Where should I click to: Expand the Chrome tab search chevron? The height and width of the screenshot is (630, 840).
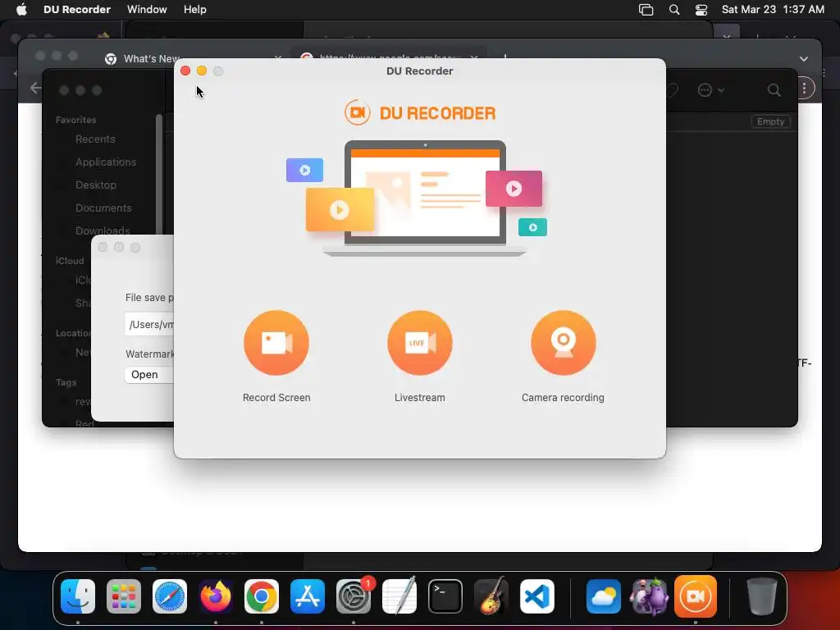(x=804, y=59)
